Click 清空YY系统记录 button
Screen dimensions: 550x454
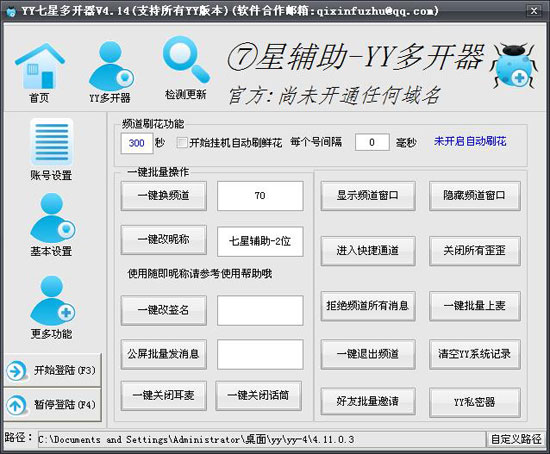click(475, 354)
